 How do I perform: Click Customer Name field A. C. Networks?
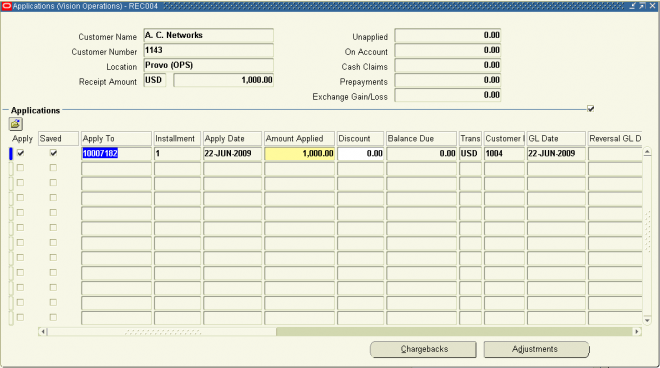click(208, 35)
